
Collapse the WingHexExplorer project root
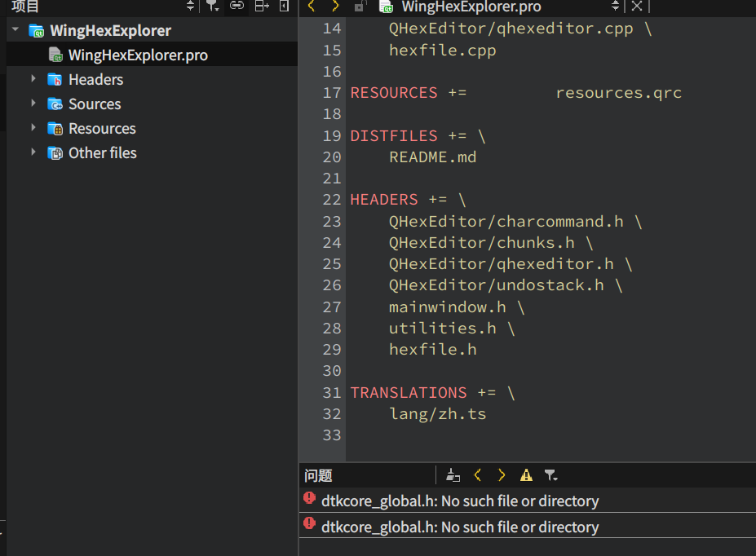click(15, 30)
